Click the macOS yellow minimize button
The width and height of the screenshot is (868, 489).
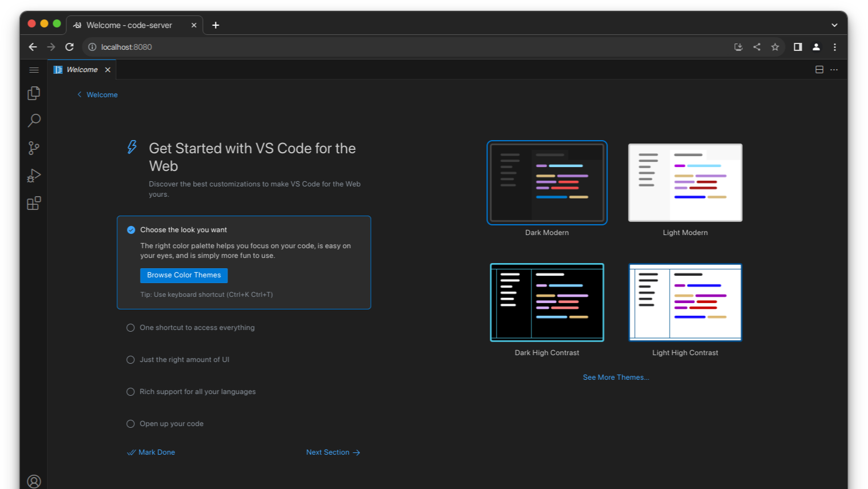pyautogui.click(x=44, y=23)
